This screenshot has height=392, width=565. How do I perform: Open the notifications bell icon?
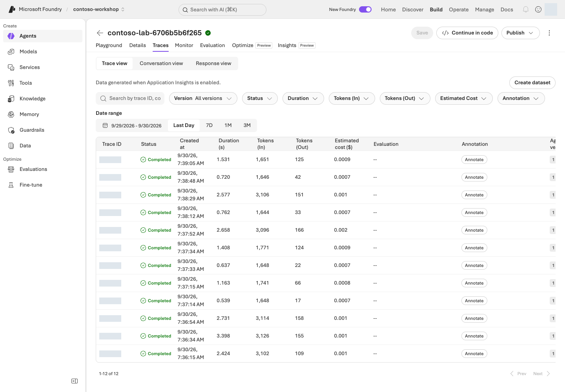coord(526,9)
